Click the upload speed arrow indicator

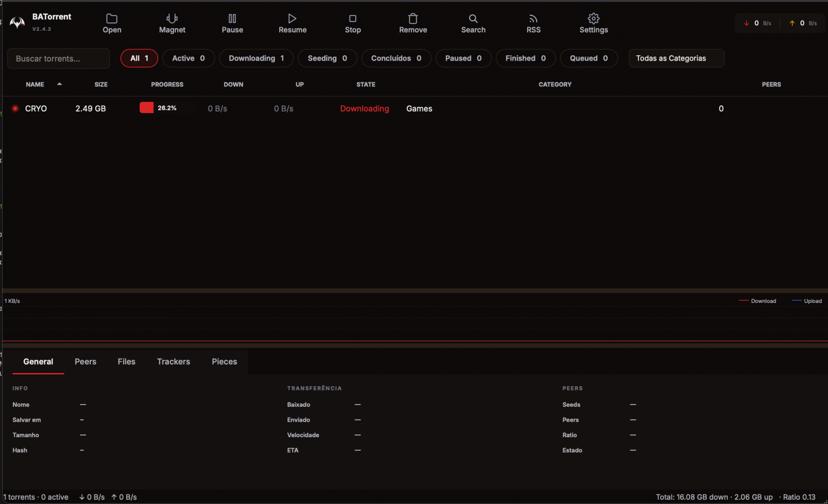pyautogui.click(x=792, y=23)
